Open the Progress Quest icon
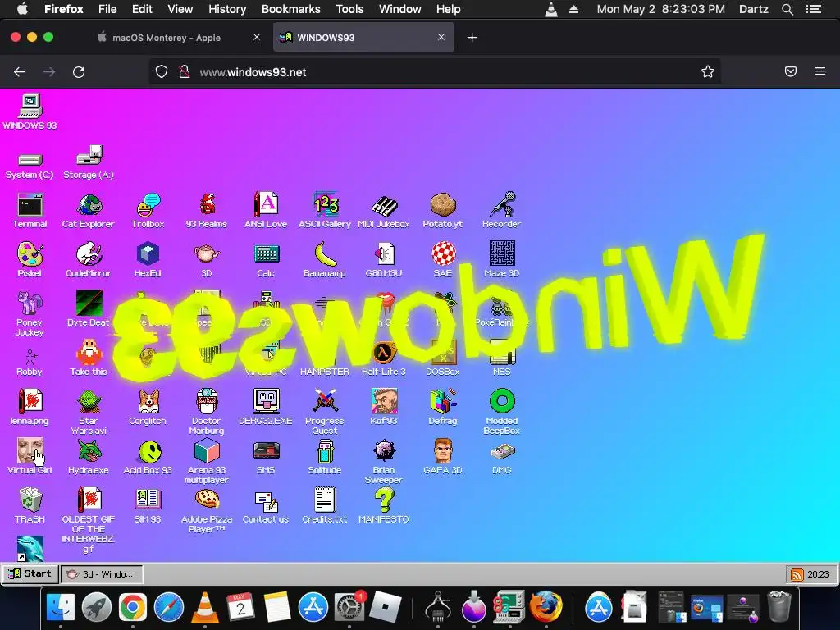 [x=325, y=412]
